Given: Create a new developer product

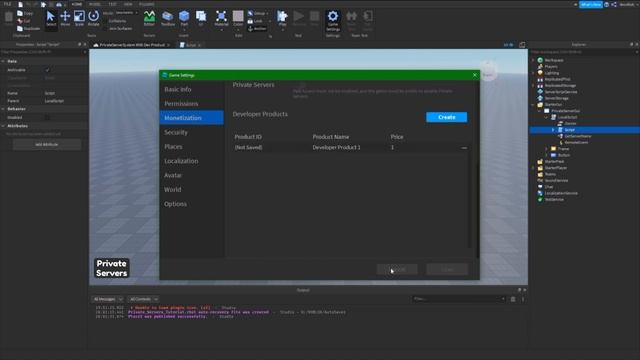Looking at the screenshot, I should 447,117.
